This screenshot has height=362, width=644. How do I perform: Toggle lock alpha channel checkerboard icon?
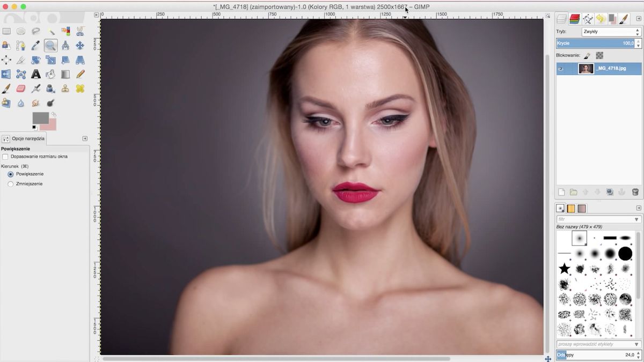[x=599, y=55]
